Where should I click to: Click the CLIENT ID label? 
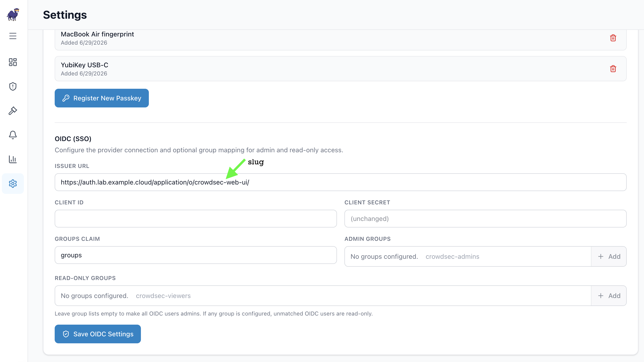[x=69, y=203]
